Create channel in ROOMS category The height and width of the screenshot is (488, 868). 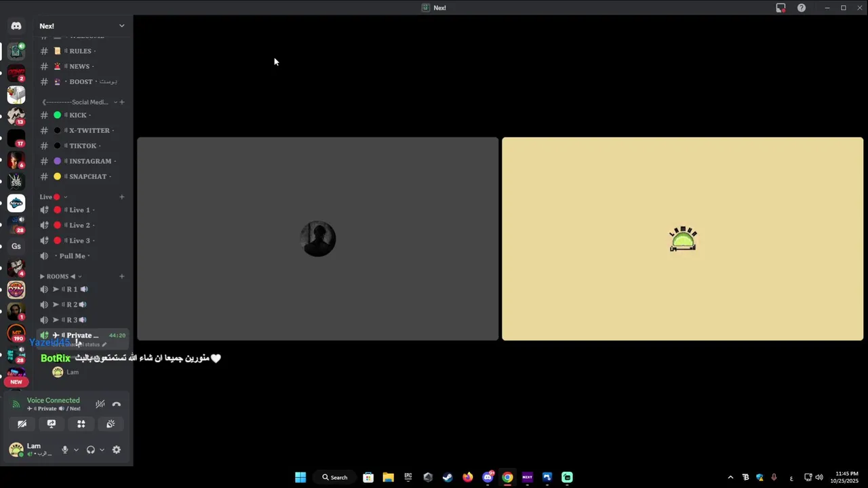pos(122,277)
